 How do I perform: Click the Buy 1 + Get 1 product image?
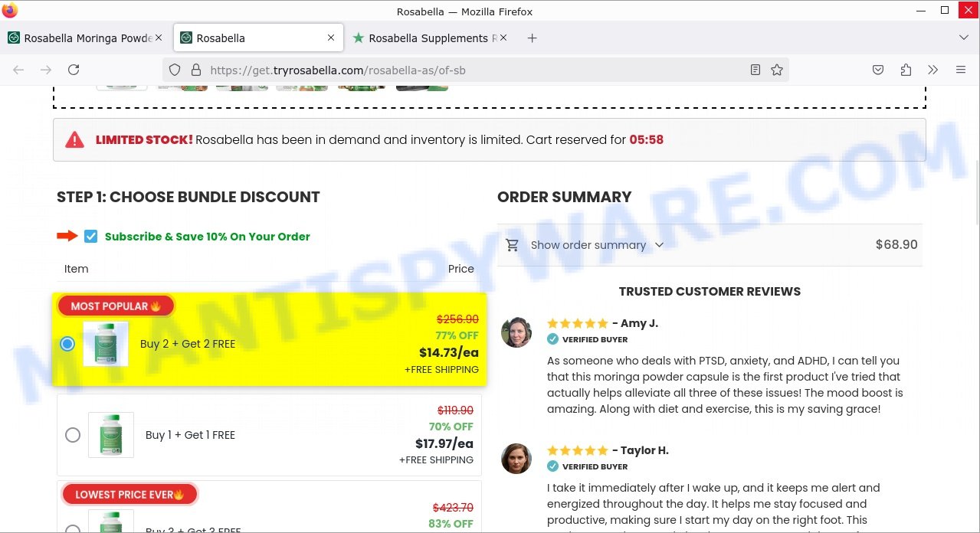point(111,435)
